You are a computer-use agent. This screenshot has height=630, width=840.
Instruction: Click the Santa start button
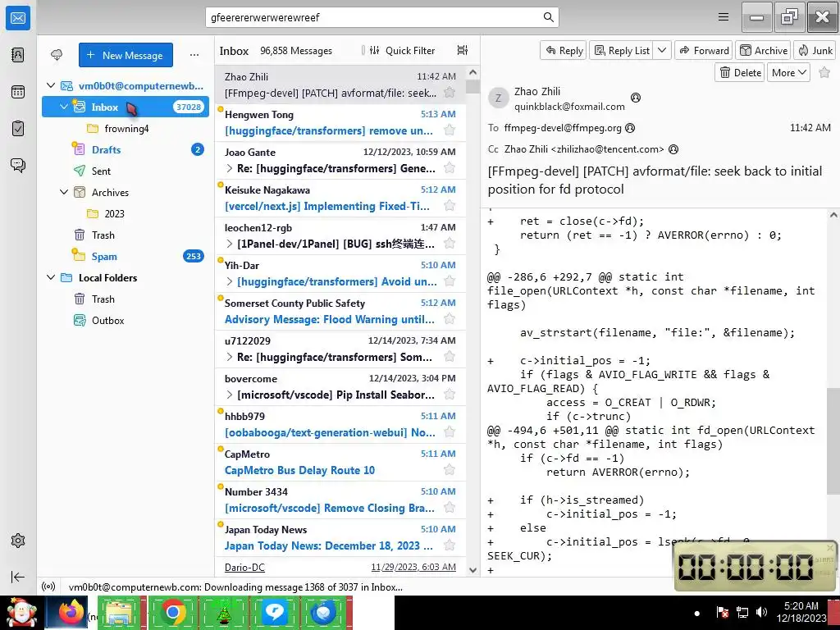(x=21, y=612)
